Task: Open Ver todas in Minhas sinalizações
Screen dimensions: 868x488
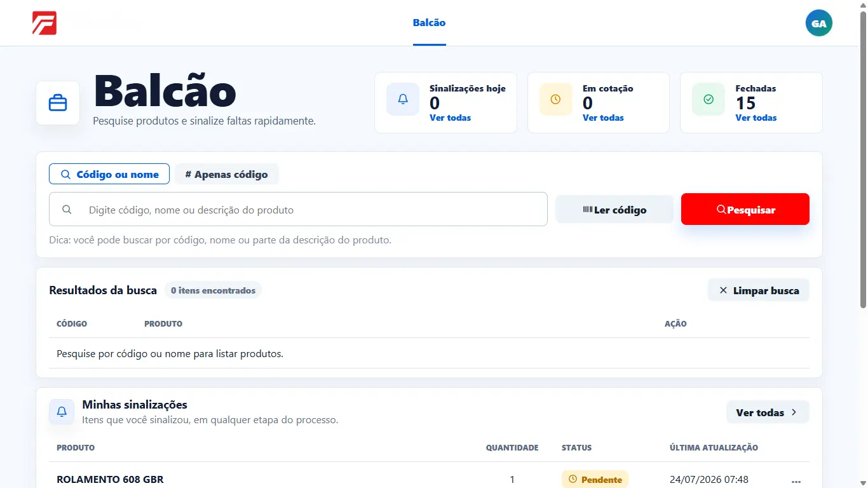Action: [768, 412]
